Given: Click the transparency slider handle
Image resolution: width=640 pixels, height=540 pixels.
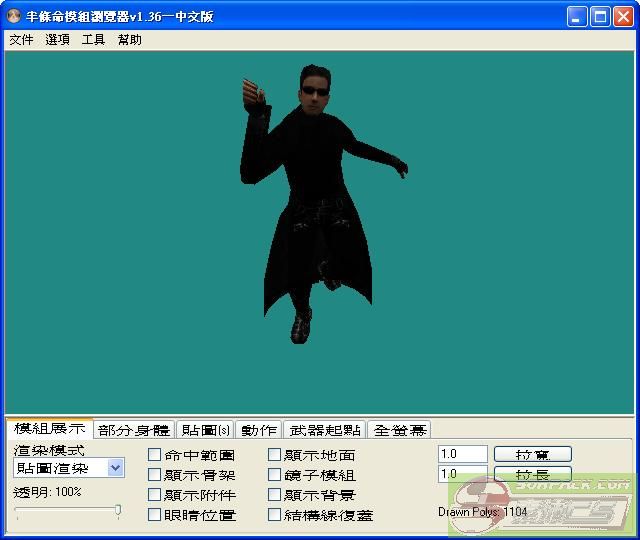Looking at the screenshot, I should point(118,511).
